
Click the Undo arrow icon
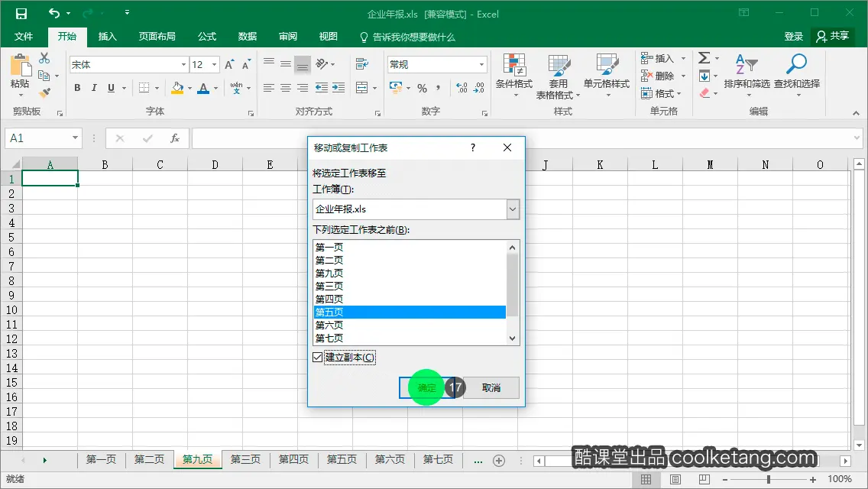click(x=53, y=13)
